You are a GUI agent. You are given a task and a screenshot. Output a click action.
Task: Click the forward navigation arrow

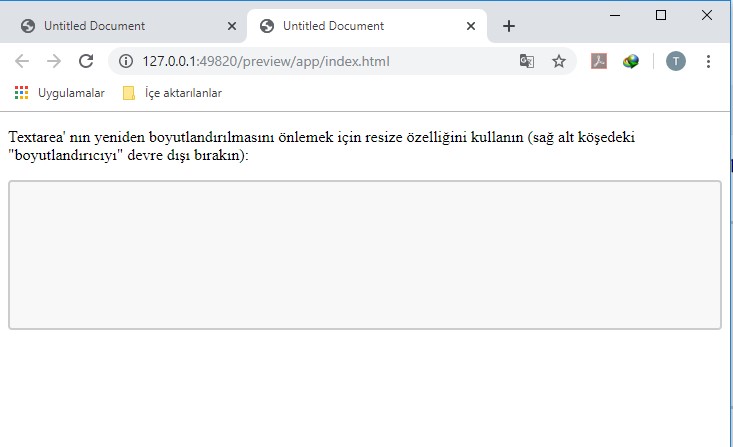coord(54,61)
